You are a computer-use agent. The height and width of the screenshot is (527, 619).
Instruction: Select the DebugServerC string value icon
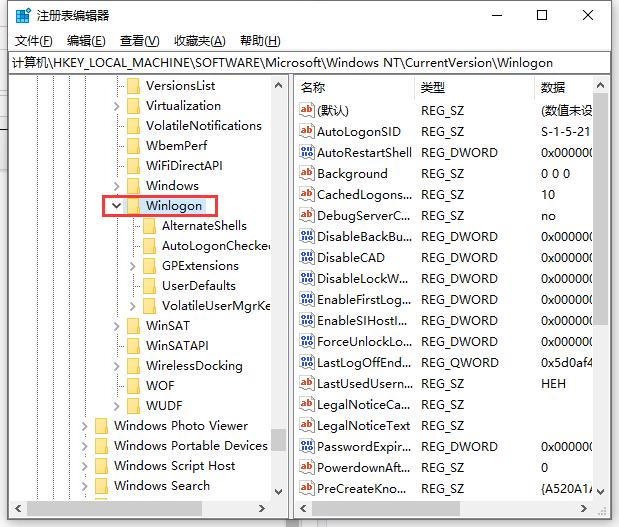pos(307,215)
